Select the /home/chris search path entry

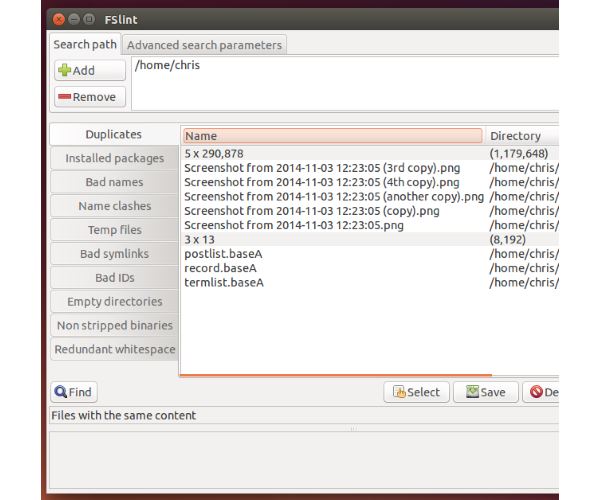pos(167,65)
